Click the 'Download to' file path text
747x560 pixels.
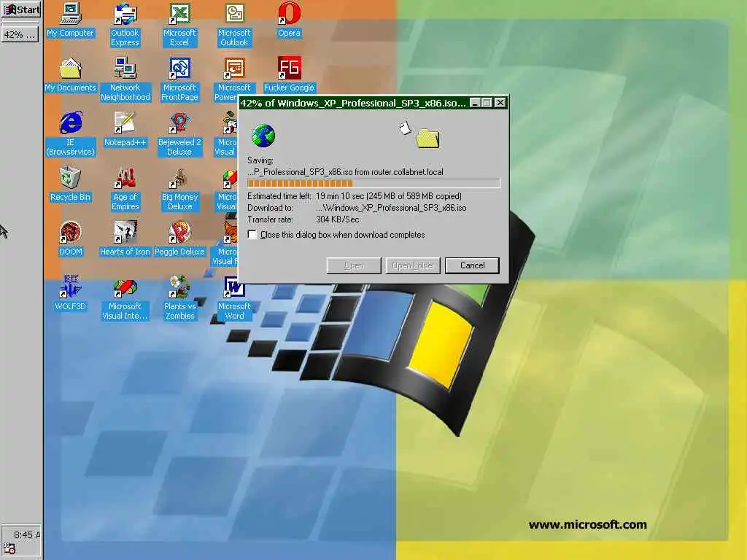[391, 208]
